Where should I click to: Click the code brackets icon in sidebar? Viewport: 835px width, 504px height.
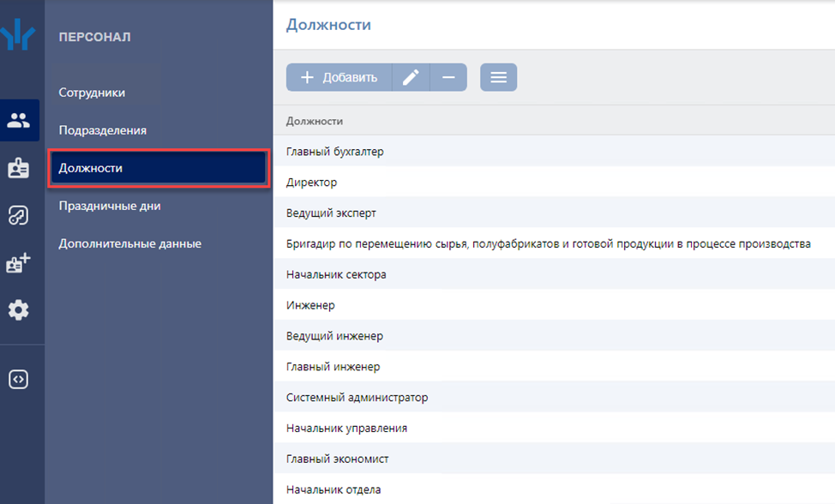click(x=19, y=379)
